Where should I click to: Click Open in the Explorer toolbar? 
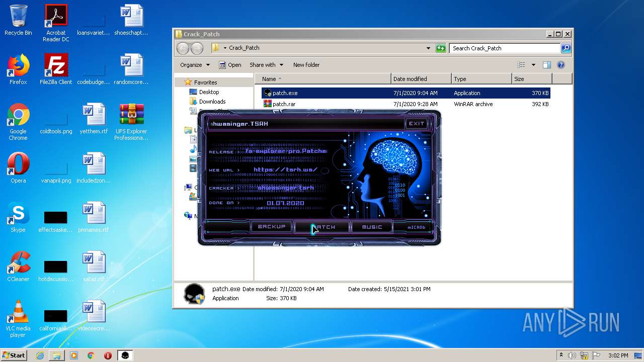pos(230,65)
